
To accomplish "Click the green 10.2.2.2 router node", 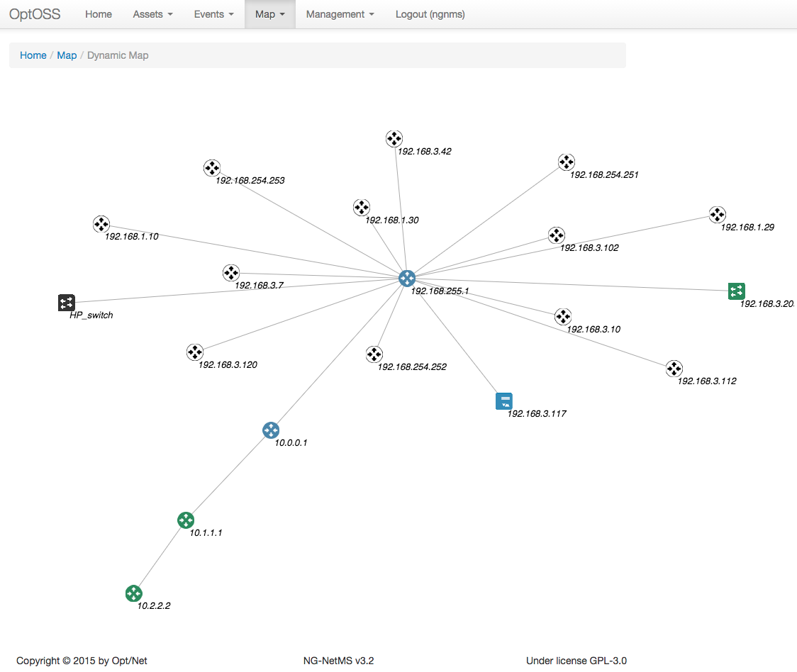I will (134, 593).
